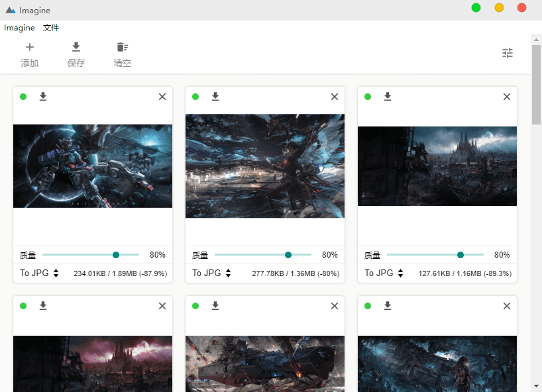Expand the To JPG dropdown on second card
Screen dimensions: 542x392
click(x=212, y=273)
